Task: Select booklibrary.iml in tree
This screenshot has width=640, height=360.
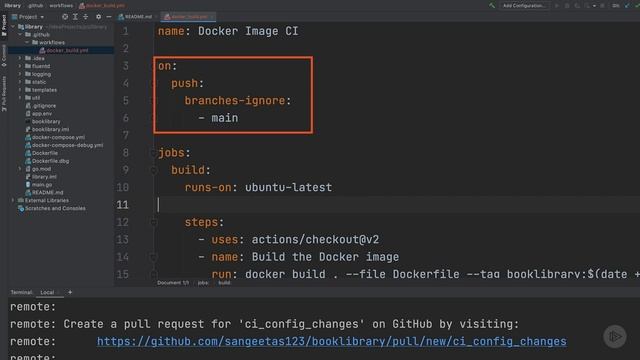Action: [47, 129]
